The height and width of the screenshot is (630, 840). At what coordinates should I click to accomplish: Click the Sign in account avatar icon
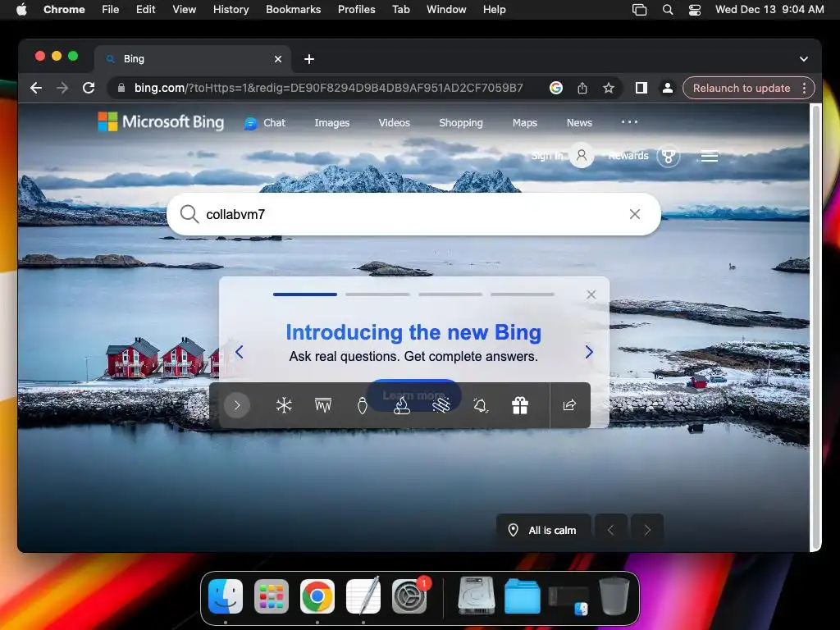pyautogui.click(x=582, y=156)
